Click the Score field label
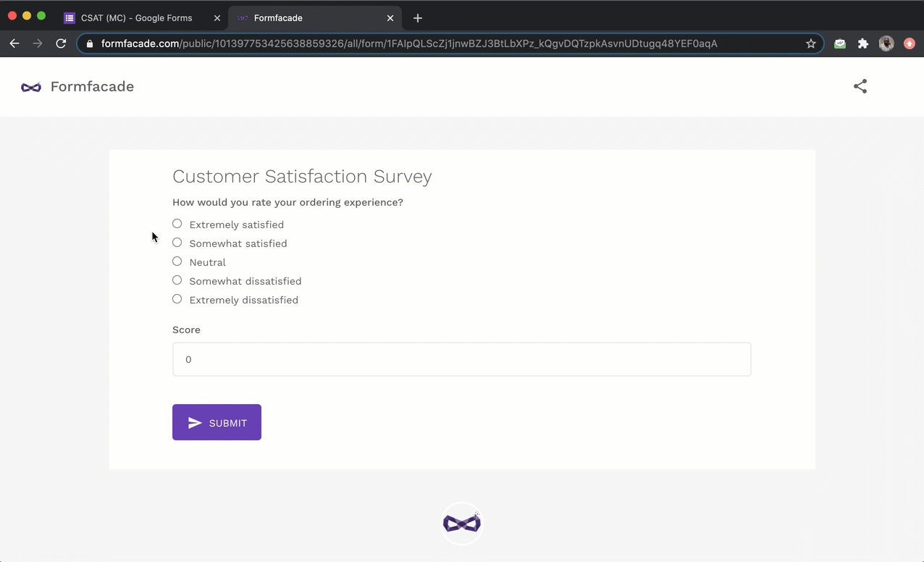The image size is (924, 562). point(186,330)
